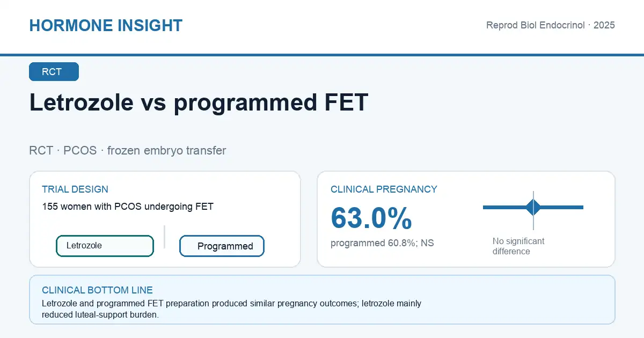
Task: Select the programmed 60.8%; NS text
Action: point(382,243)
